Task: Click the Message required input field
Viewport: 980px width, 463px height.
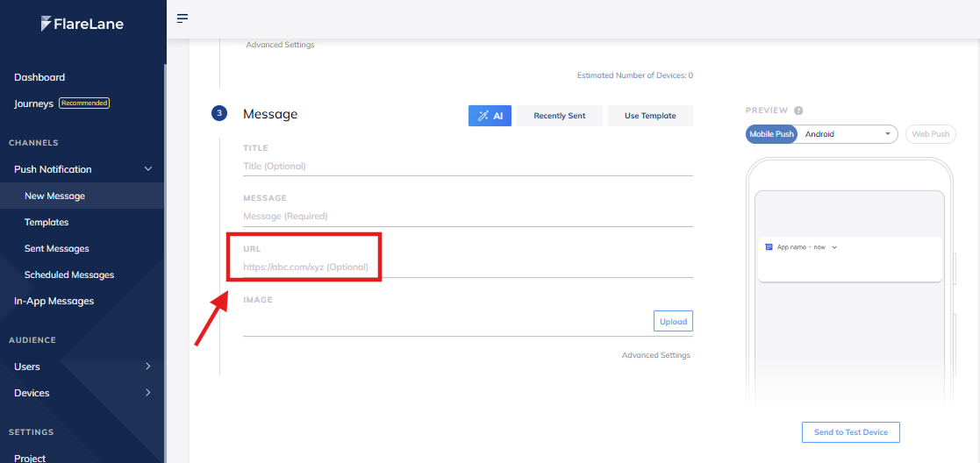Action: pos(468,217)
